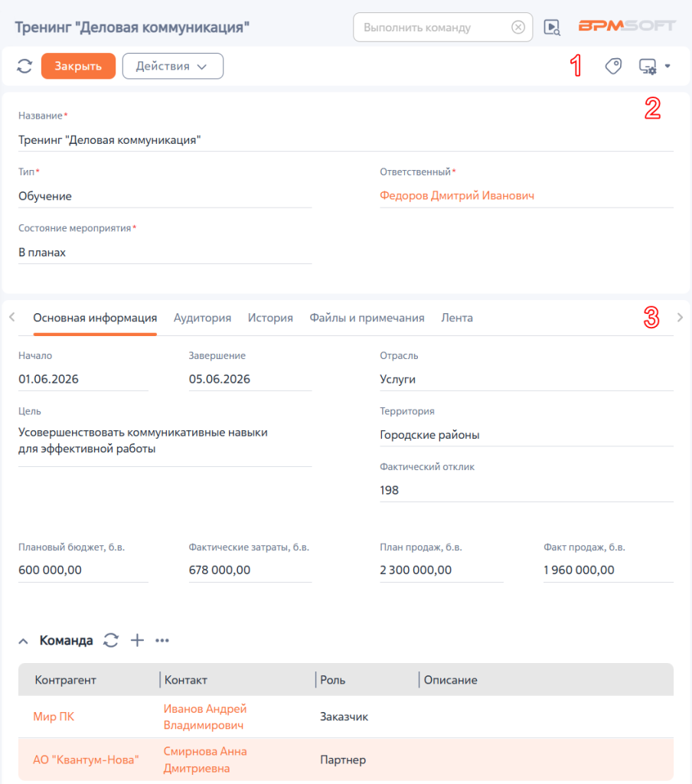
Task: Clear the Выполнить команду field with the X icon
Action: 518,27
